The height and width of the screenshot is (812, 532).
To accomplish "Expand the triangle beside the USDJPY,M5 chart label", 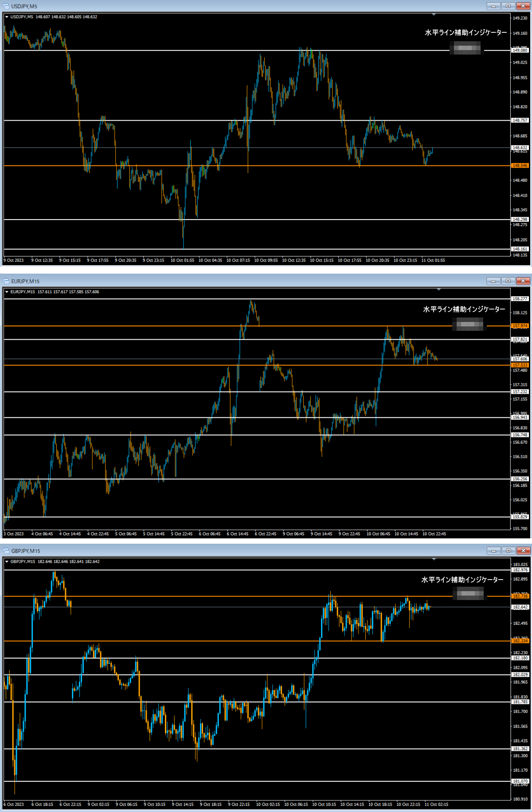I will (x=7, y=17).
